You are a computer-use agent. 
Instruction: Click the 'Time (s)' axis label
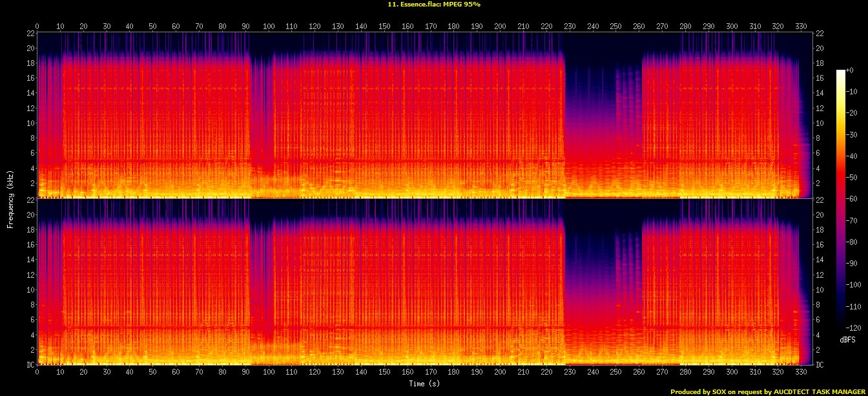[x=424, y=384]
